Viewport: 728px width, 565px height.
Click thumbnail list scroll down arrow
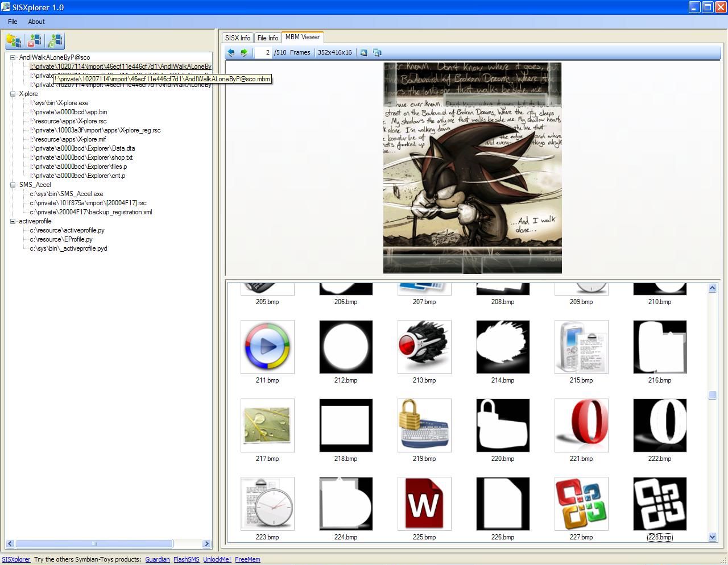point(713,537)
